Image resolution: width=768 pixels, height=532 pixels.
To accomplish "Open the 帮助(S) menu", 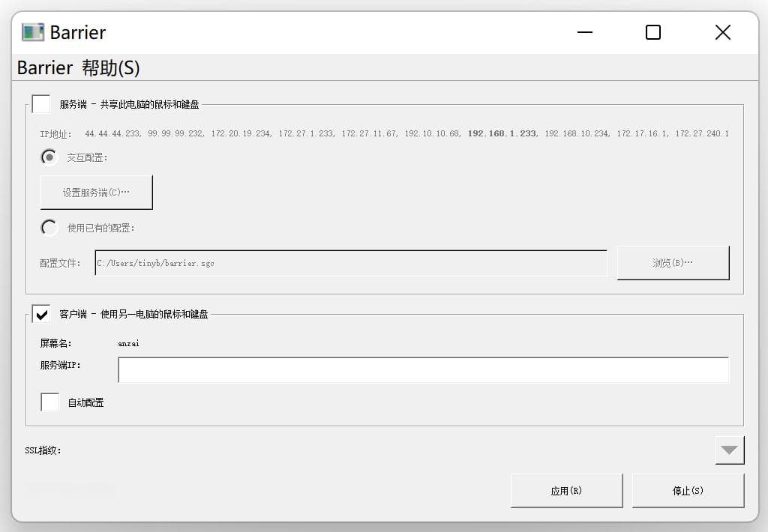I will (x=111, y=67).
